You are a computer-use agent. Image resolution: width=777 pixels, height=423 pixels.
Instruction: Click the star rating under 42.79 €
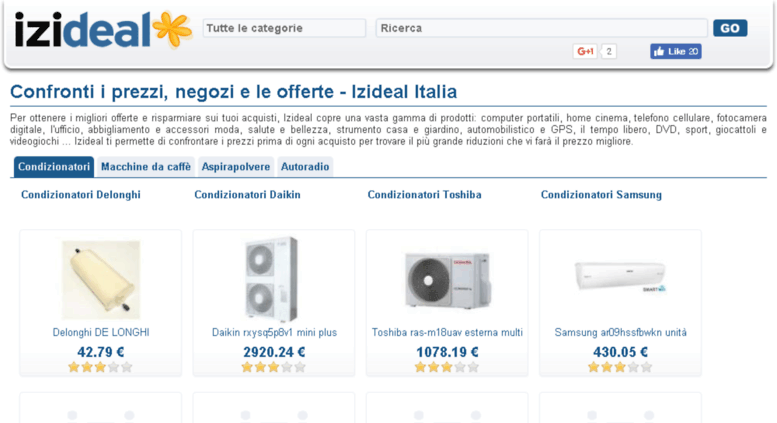(101, 367)
